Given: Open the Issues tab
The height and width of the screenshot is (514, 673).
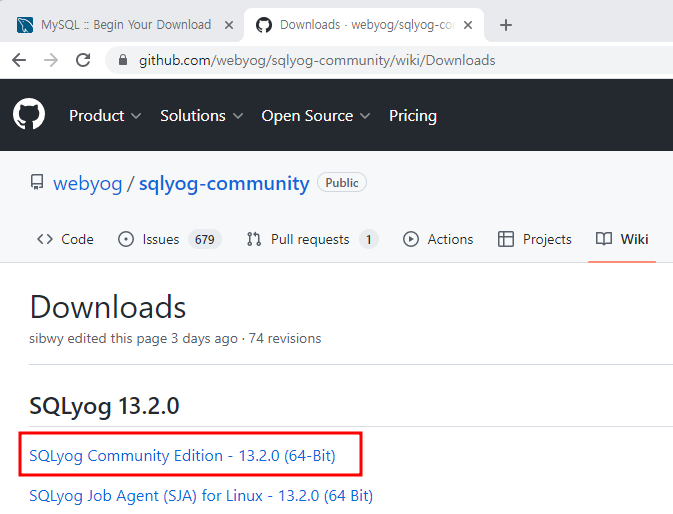Looking at the screenshot, I should 170,239.
